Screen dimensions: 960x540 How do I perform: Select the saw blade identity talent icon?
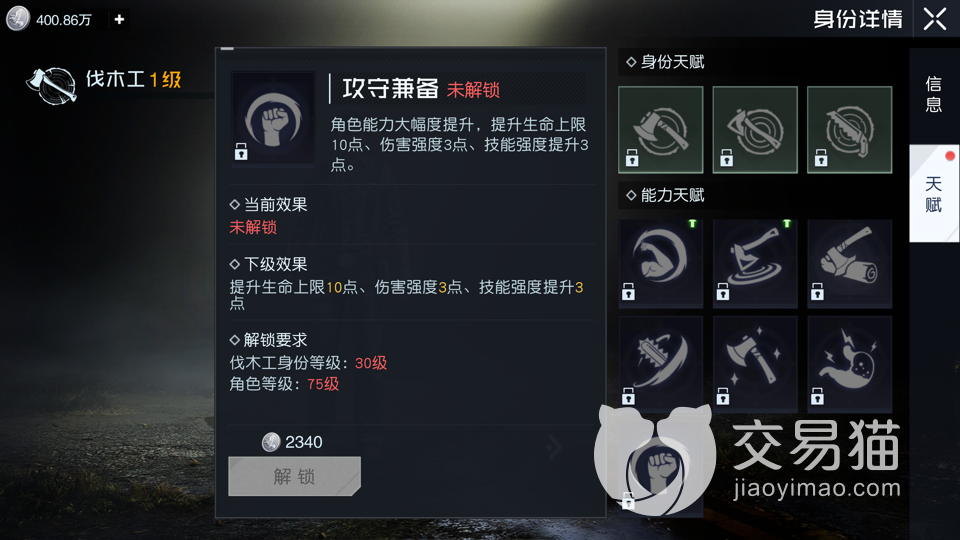pos(849,130)
